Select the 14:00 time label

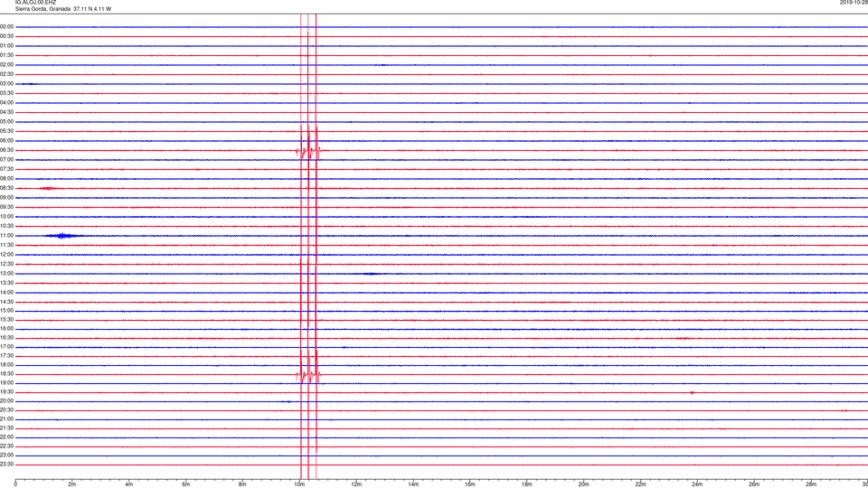tap(6, 293)
